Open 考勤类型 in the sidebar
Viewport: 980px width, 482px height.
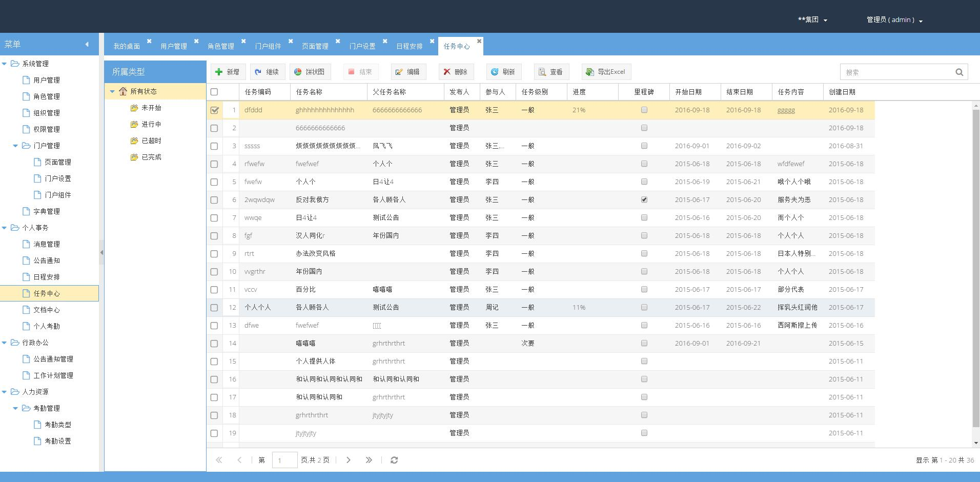pyautogui.click(x=58, y=425)
